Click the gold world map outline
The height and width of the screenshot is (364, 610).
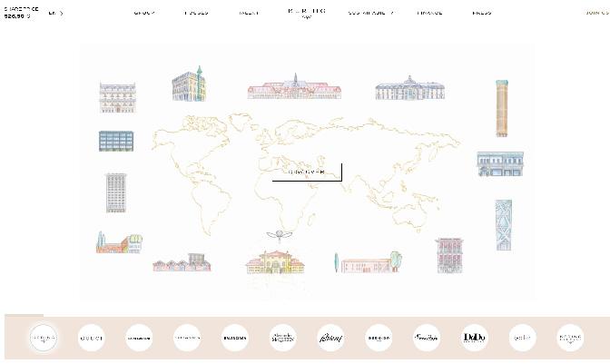306,174
